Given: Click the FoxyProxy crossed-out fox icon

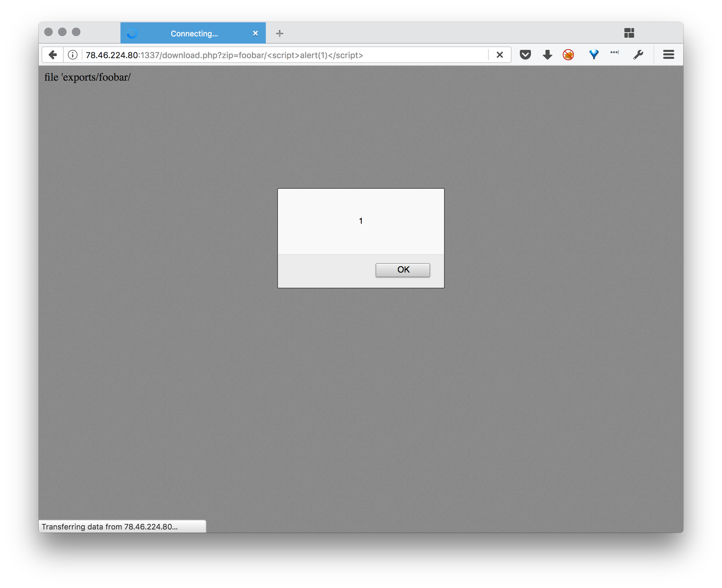Looking at the screenshot, I should (568, 55).
